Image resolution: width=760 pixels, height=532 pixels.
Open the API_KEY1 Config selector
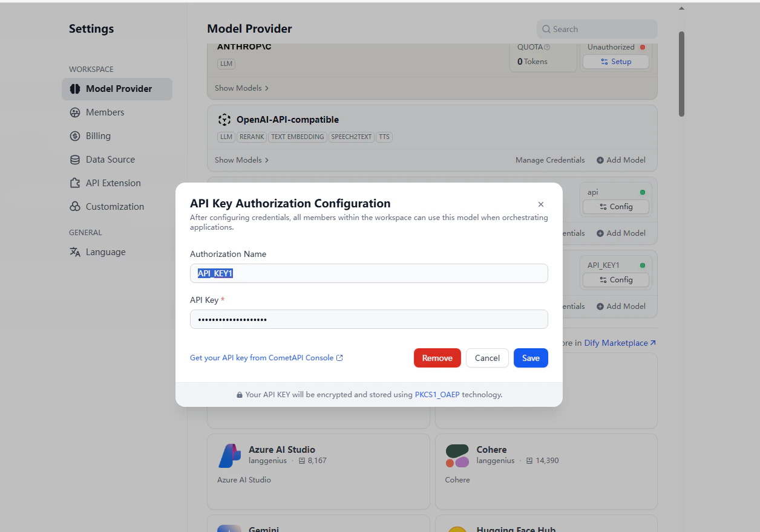615,279
